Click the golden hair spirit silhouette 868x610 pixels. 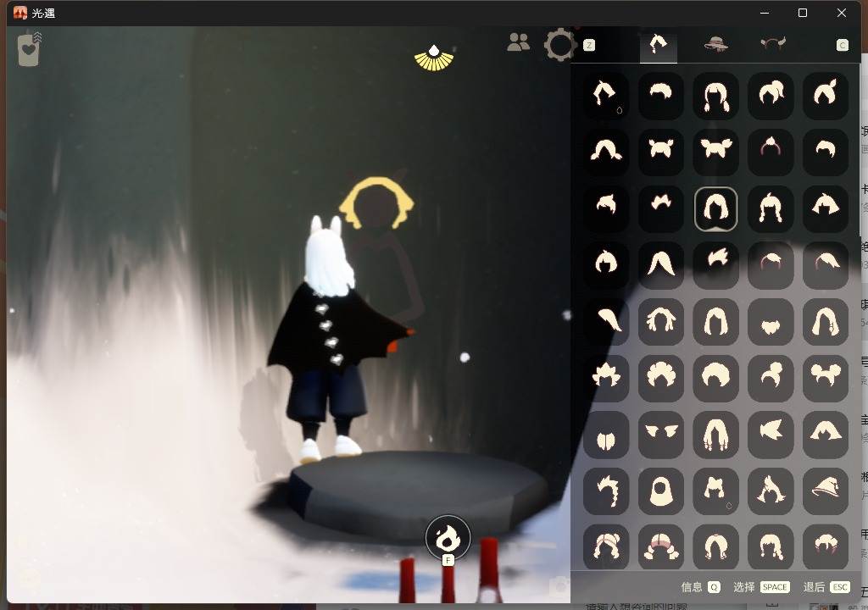click(377, 203)
